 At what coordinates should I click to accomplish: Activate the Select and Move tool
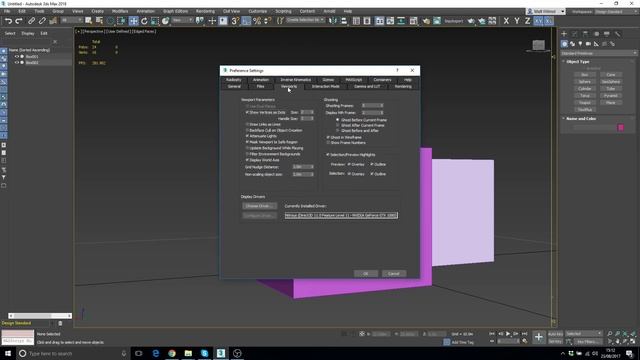pos(133,21)
